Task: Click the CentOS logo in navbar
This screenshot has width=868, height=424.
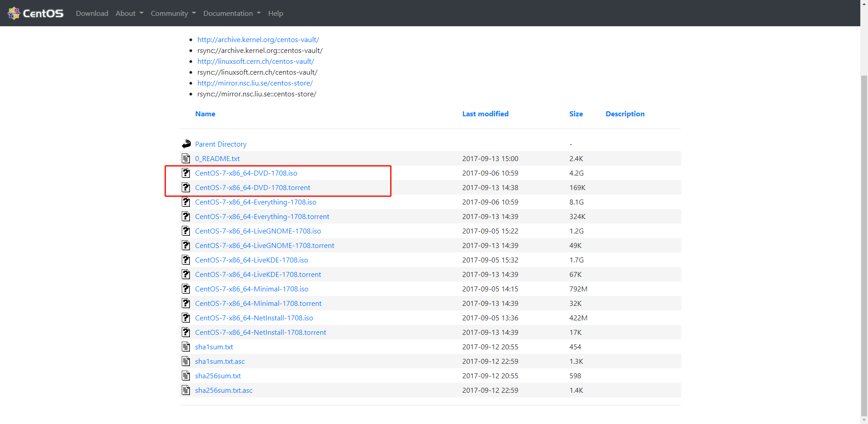Action: [36, 13]
